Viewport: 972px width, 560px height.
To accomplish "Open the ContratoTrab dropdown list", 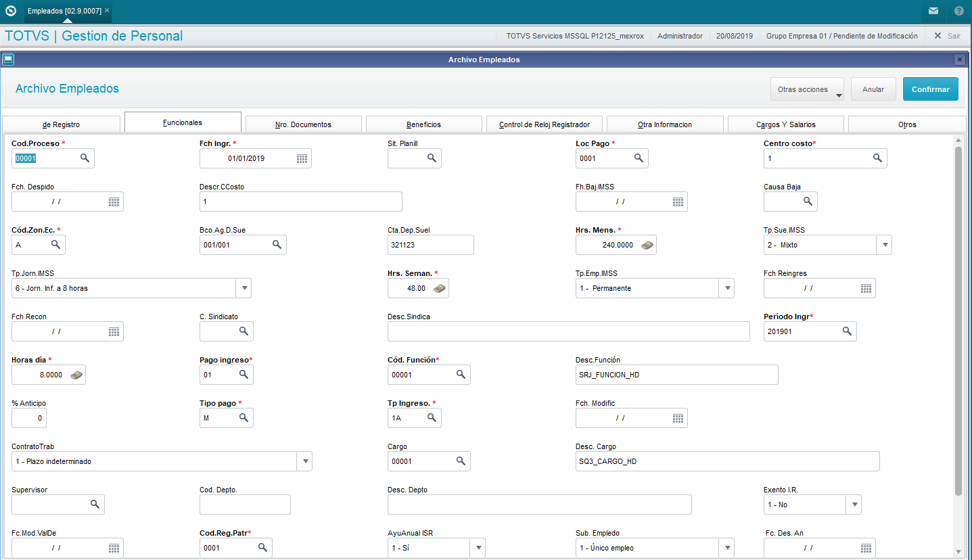I will 304,461.
